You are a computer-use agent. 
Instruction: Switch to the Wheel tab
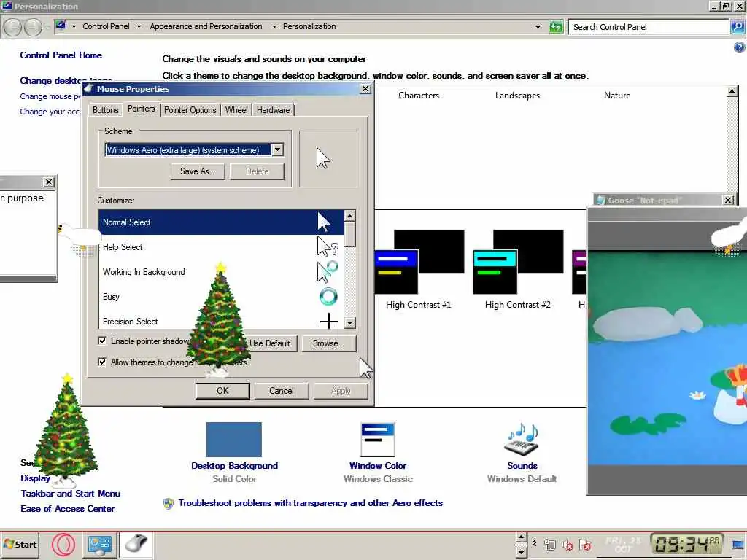coord(236,110)
